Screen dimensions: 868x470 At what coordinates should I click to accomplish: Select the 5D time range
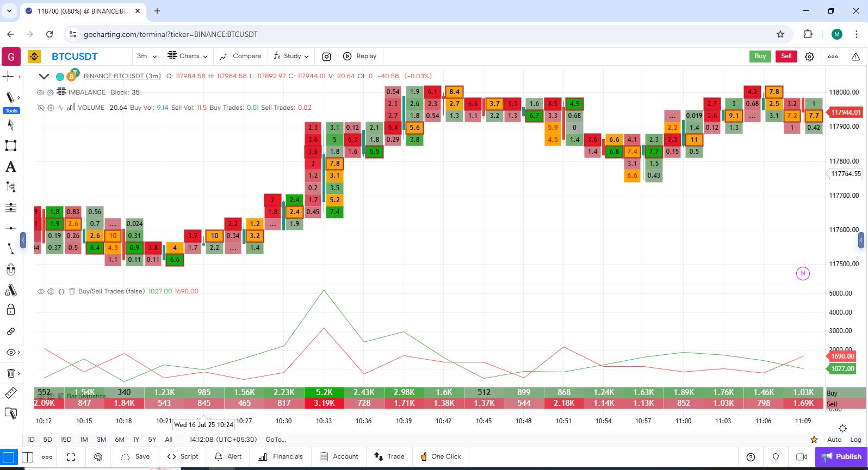pyautogui.click(x=47, y=440)
